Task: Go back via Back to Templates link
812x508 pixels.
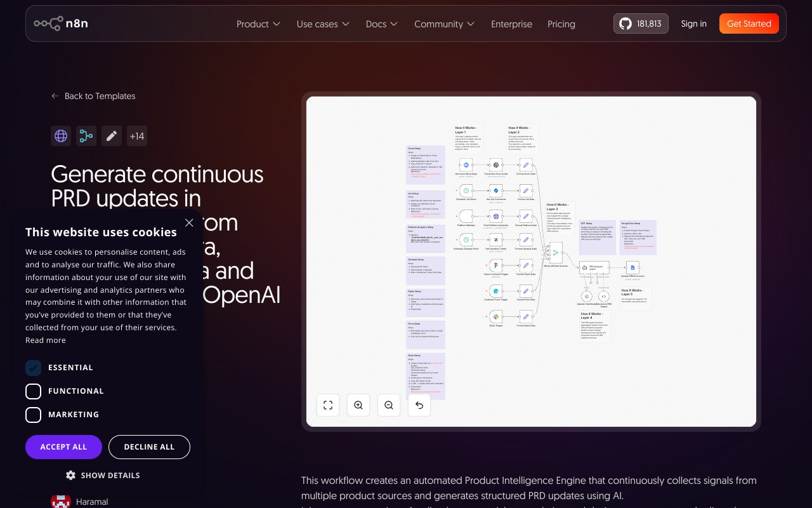Action: (93, 96)
